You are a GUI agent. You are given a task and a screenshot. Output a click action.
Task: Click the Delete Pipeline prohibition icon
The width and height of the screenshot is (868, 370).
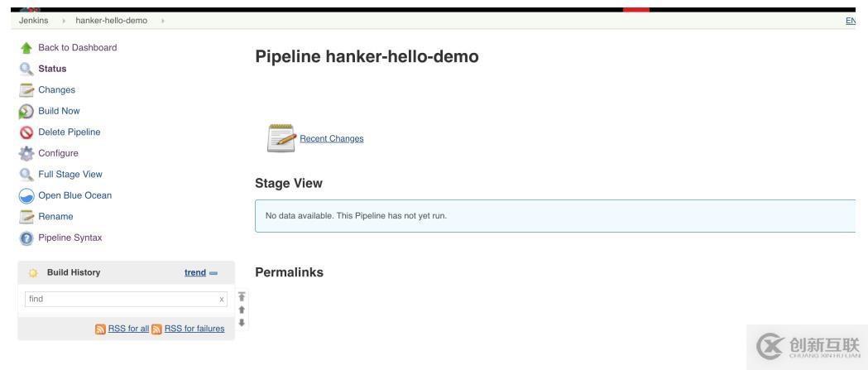pyautogui.click(x=25, y=132)
